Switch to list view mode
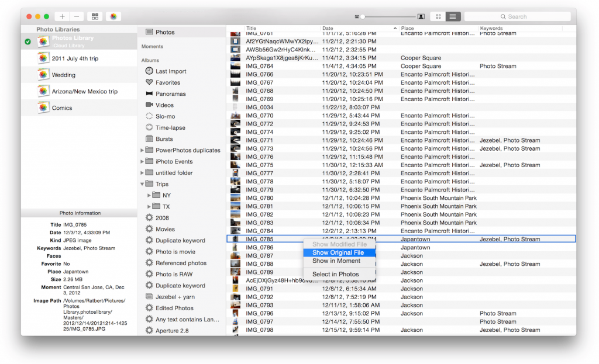The width and height of the screenshot is (599, 364). pyautogui.click(x=453, y=16)
